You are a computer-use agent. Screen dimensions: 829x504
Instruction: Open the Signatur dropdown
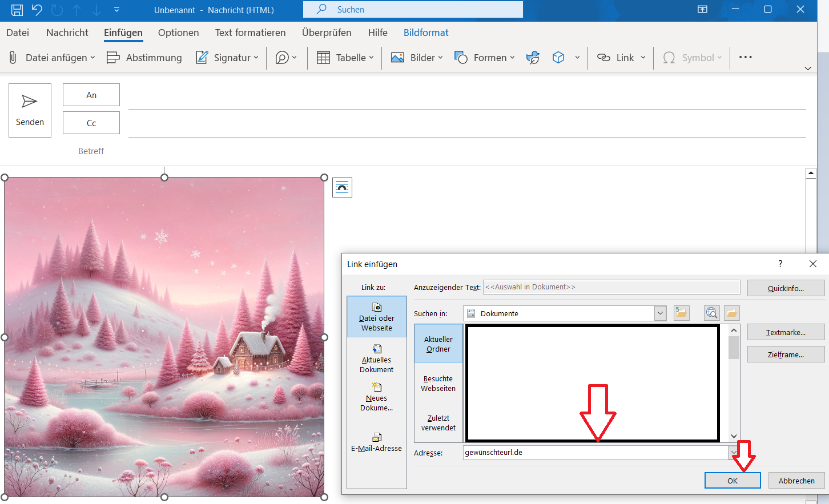click(227, 58)
